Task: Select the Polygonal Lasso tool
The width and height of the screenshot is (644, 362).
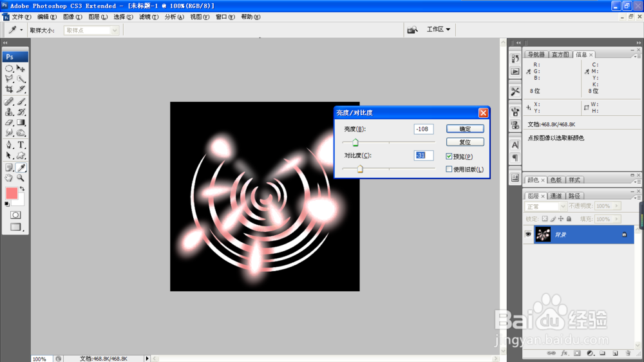Action: point(9,79)
